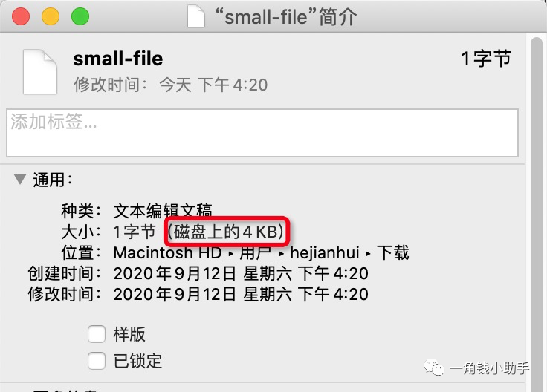Click the title bar proxy document icon
Screen dimensions: 547x392
(x=196, y=17)
